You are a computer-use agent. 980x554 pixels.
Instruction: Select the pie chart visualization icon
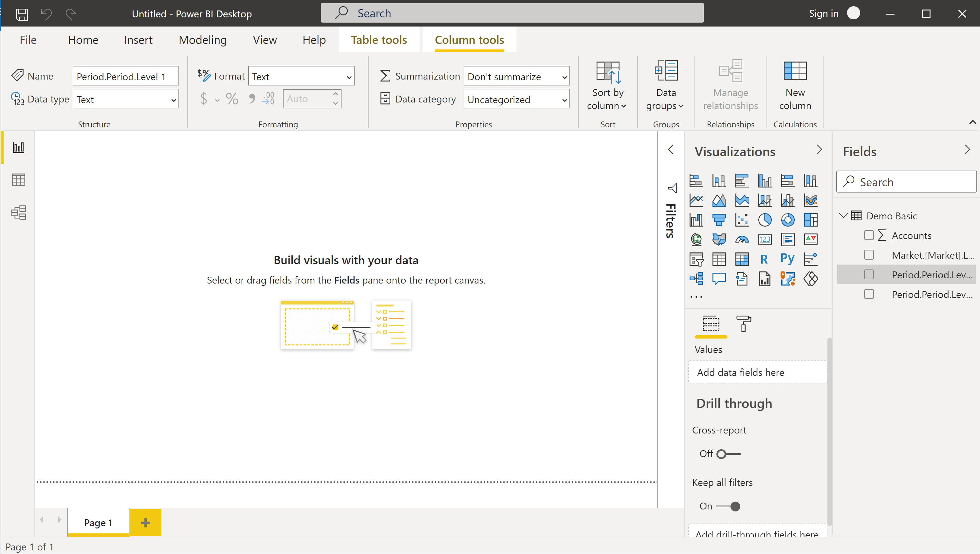pyautogui.click(x=764, y=220)
